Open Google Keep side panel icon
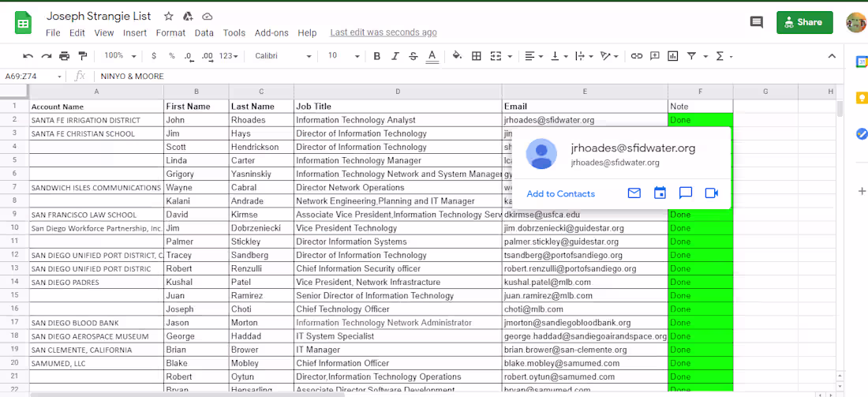This screenshot has height=397, width=868. pos(862,98)
